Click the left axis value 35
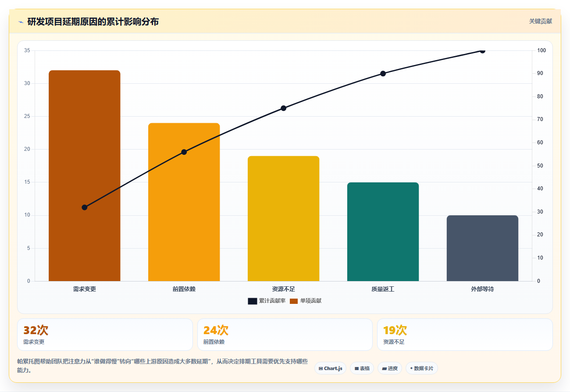 point(27,50)
